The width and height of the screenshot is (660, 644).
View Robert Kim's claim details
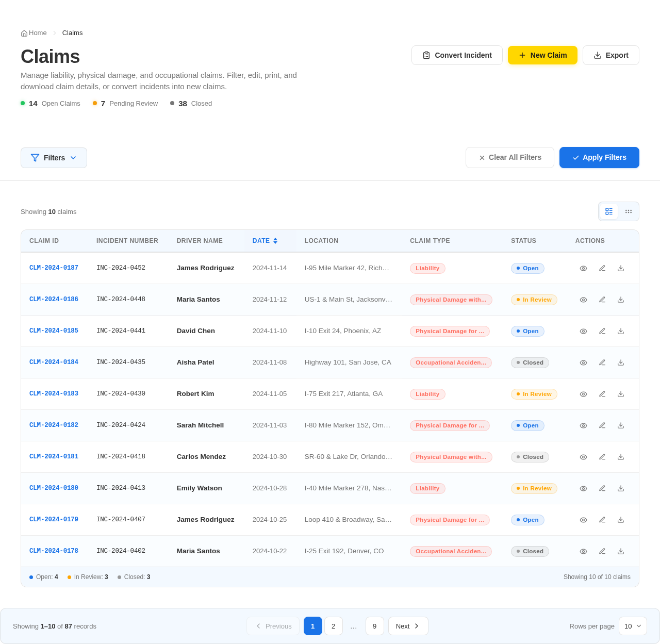(583, 394)
